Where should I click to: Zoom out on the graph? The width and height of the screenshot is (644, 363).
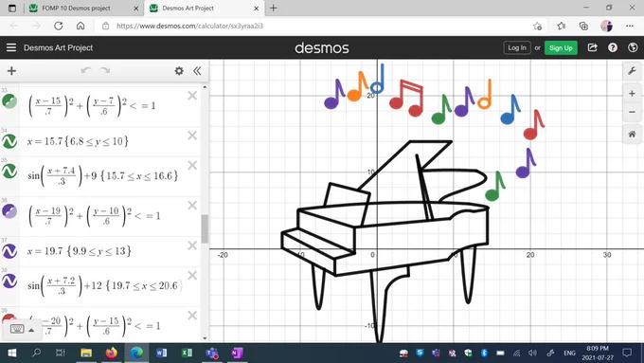click(x=632, y=112)
